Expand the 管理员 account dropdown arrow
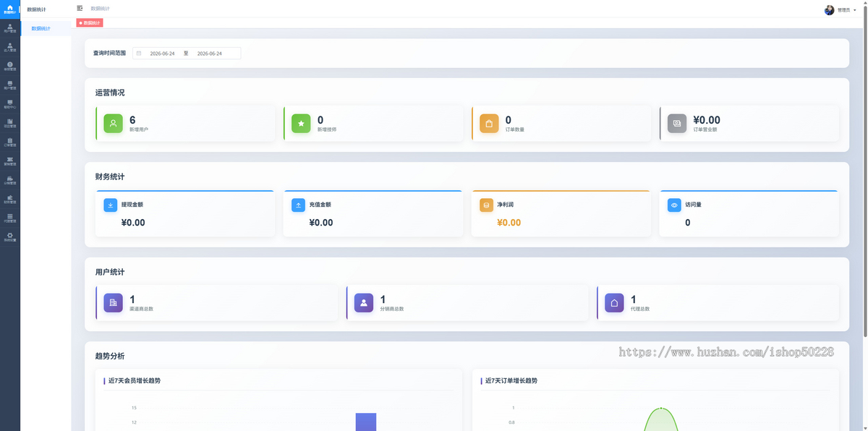The width and height of the screenshot is (868, 431). click(856, 10)
